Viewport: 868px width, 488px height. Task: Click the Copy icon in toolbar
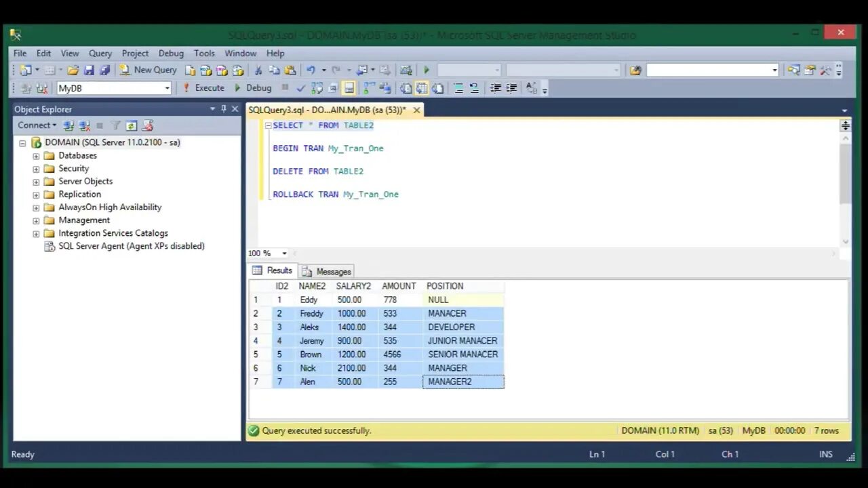[x=274, y=70]
